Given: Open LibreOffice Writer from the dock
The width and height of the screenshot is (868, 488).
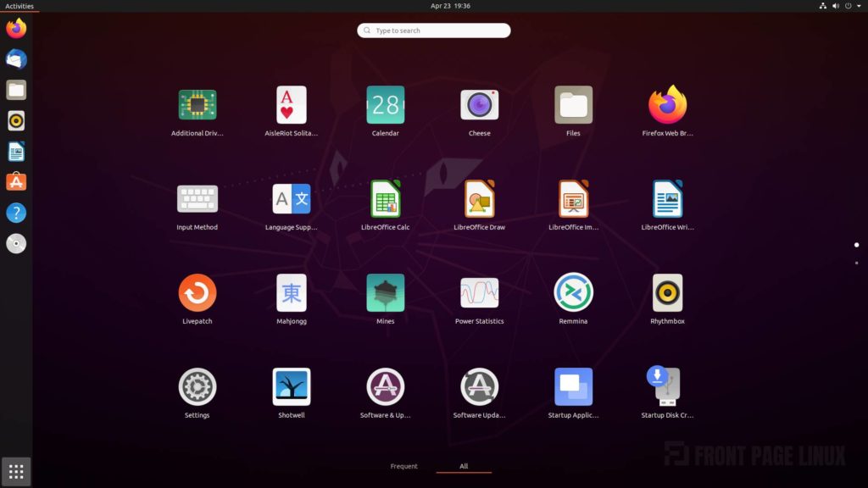Looking at the screenshot, I should tap(16, 152).
